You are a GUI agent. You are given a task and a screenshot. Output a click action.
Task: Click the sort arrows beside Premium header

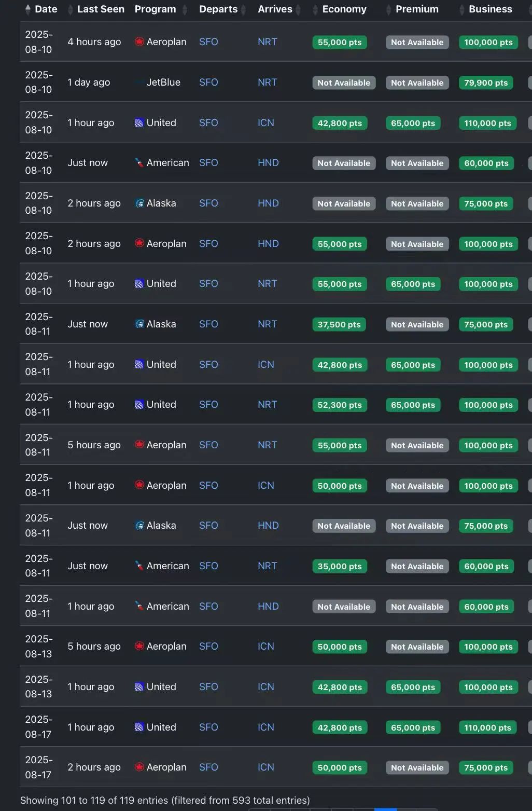pyautogui.click(x=389, y=9)
